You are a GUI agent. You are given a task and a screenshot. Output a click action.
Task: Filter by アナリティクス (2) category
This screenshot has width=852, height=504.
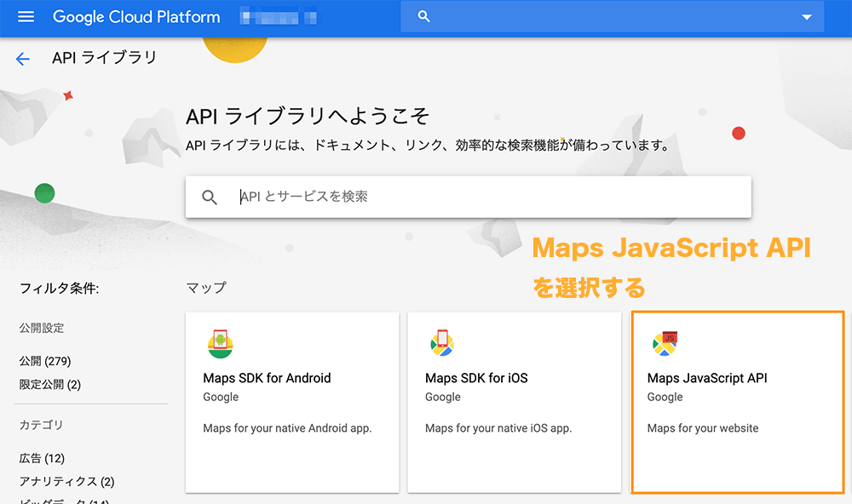66,482
